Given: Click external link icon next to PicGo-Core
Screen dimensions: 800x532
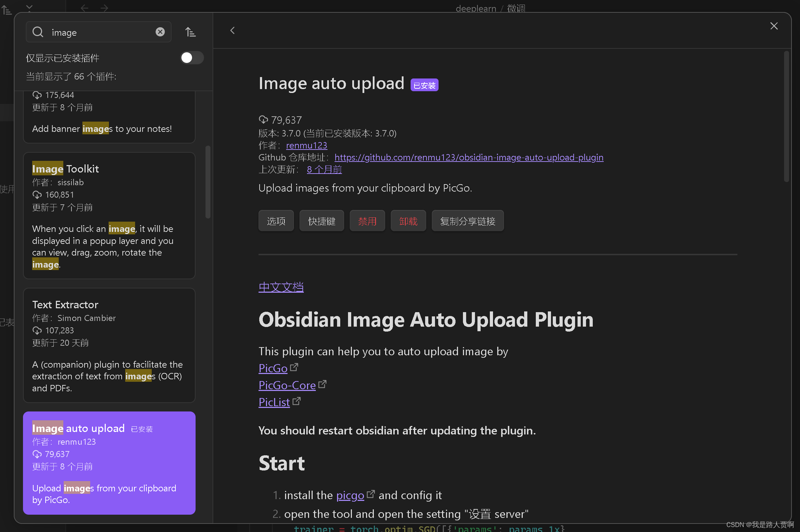Looking at the screenshot, I should [x=323, y=384].
